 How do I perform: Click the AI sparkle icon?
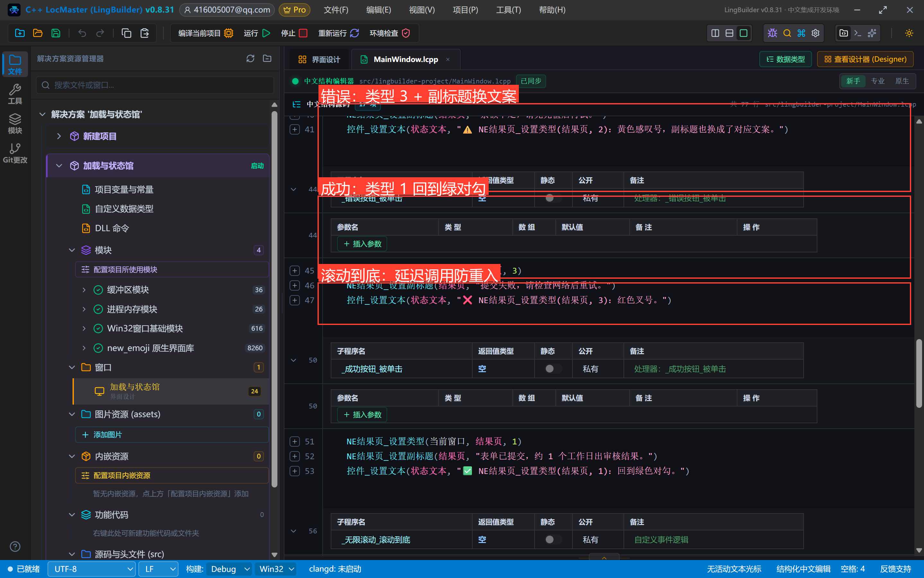click(872, 33)
